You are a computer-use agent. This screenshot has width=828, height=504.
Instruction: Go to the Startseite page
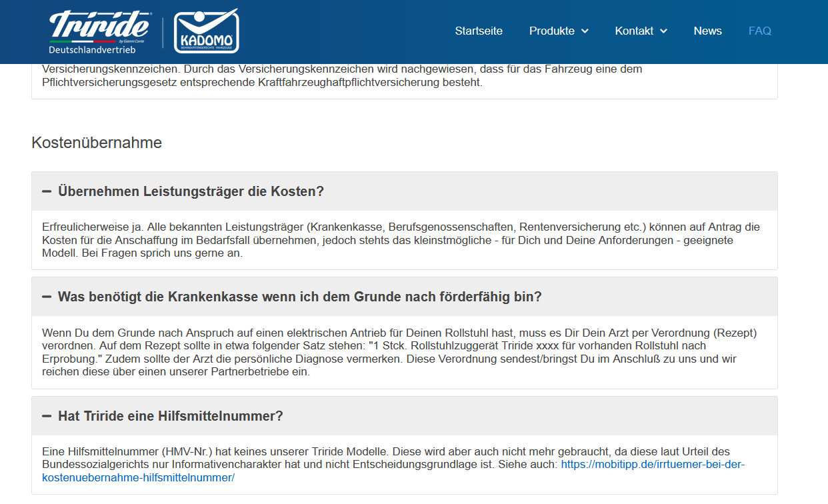point(479,31)
